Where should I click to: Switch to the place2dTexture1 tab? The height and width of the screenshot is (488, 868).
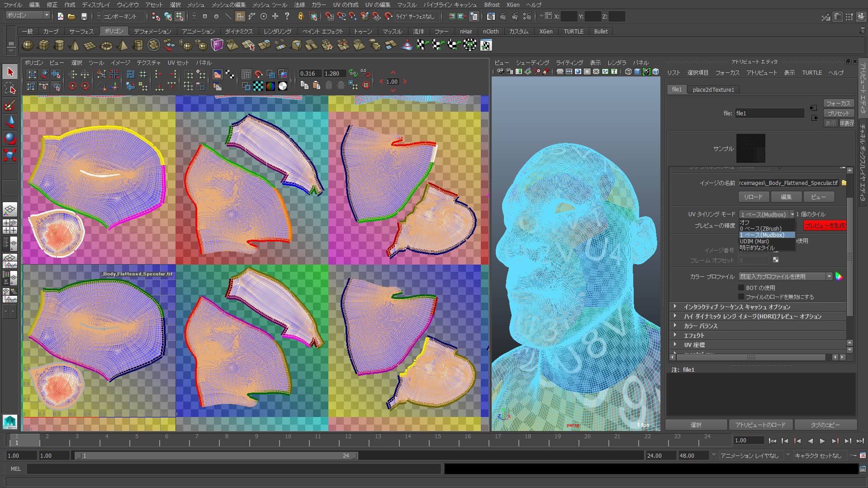(713, 90)
